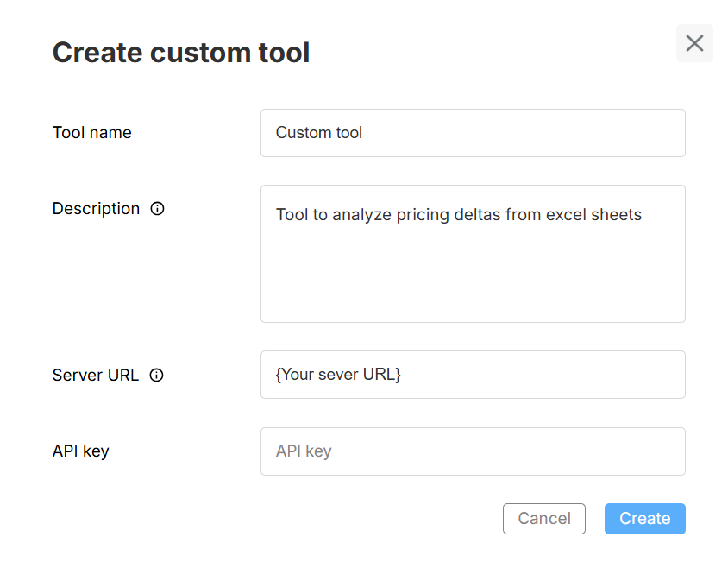Click the 'API key' label on left

click(x=80, y=451)
